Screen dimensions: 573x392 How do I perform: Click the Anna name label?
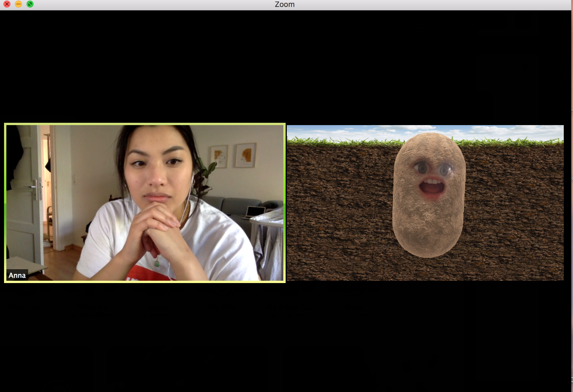(x=17, y=276)
